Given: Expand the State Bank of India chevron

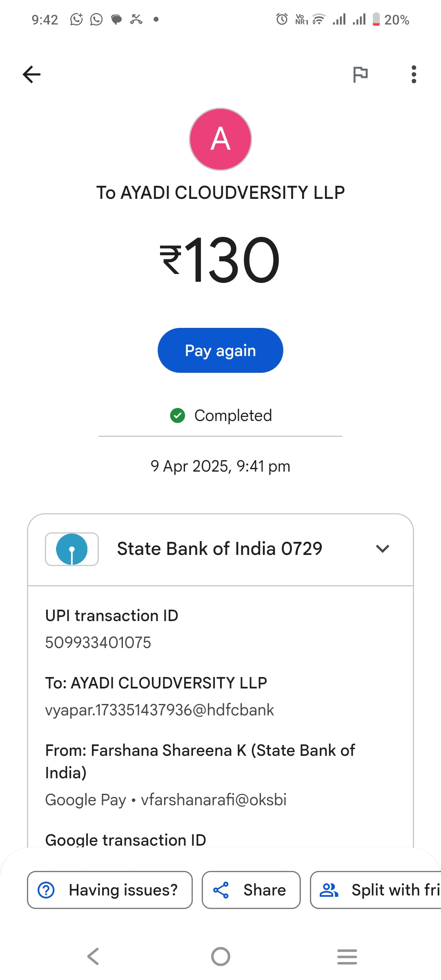Looking at the screenshot, I should [383, 549].
